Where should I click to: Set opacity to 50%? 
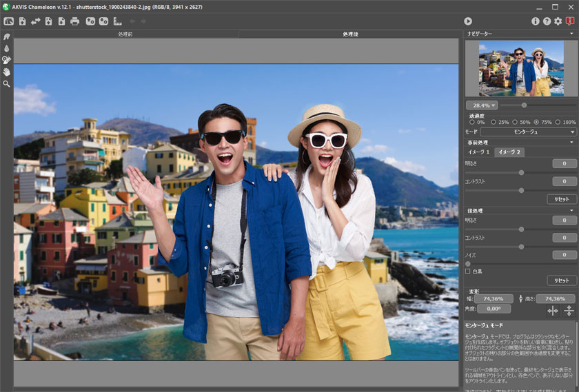[515, 122]
